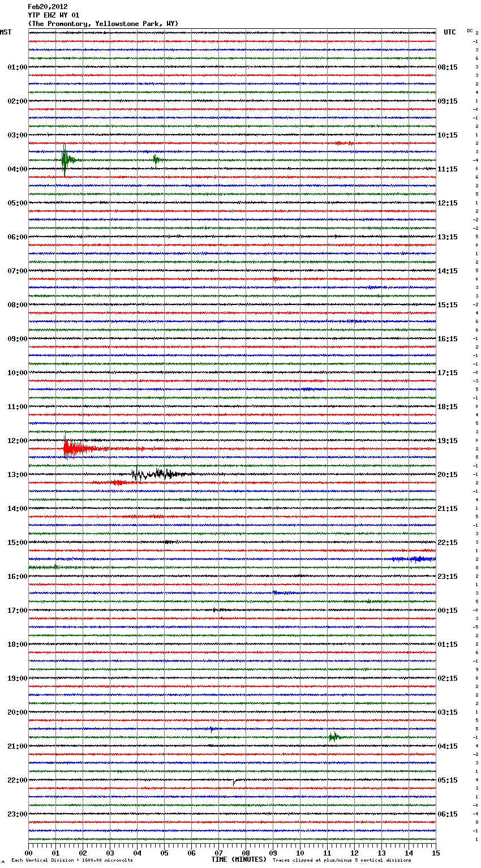Image resolution: width=481 pixels, height=868 pixels.
Task: Select the 15:00 MST time label
Action: click(17, 543)
